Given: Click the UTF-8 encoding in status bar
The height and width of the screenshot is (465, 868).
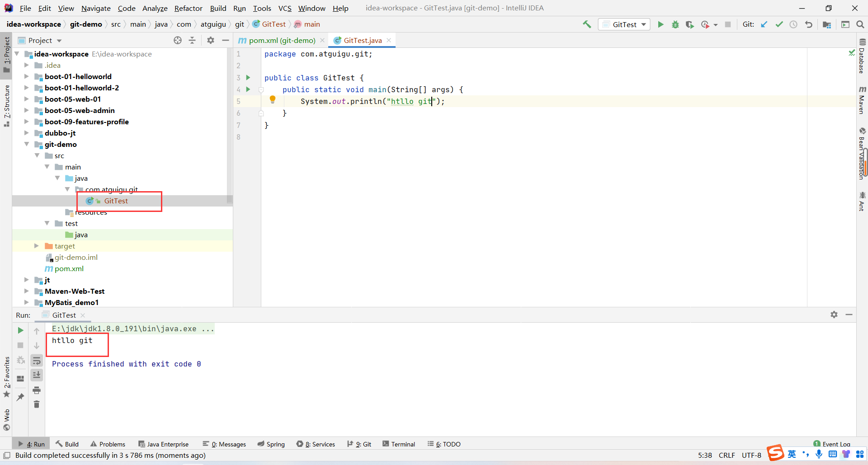Looking at the screenshot, I should click(751, 455).
